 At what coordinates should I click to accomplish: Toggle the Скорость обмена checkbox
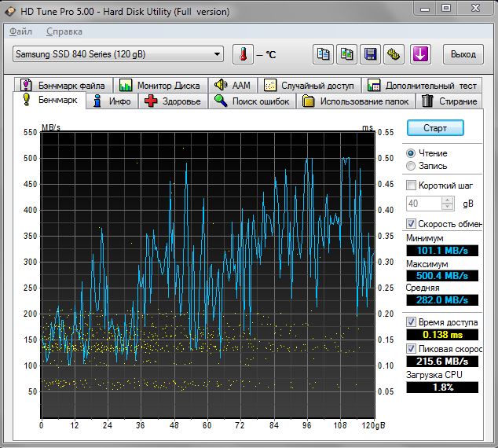411,224
